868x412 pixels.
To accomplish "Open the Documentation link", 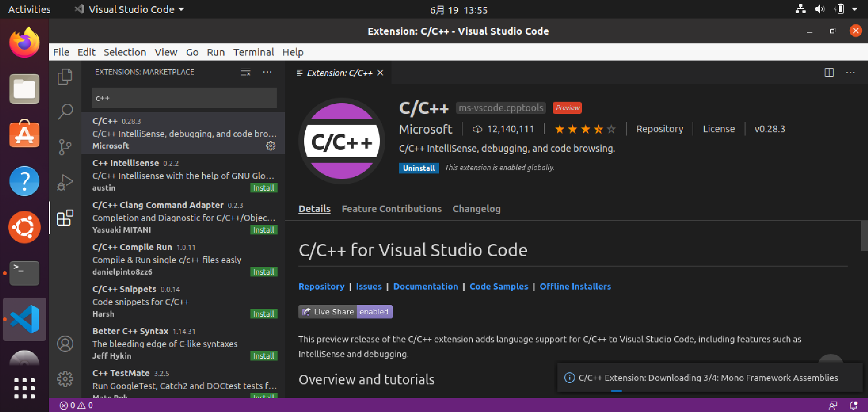I will 425,286.
